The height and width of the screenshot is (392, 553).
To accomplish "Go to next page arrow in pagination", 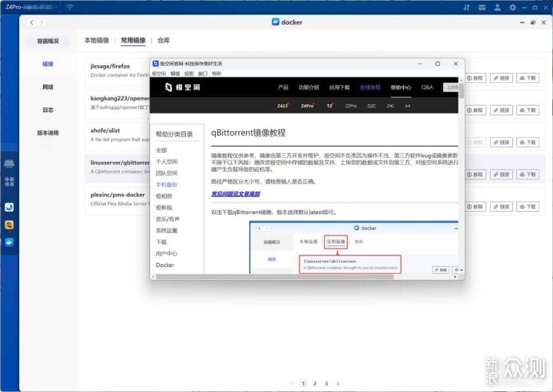I will [338, 384].
